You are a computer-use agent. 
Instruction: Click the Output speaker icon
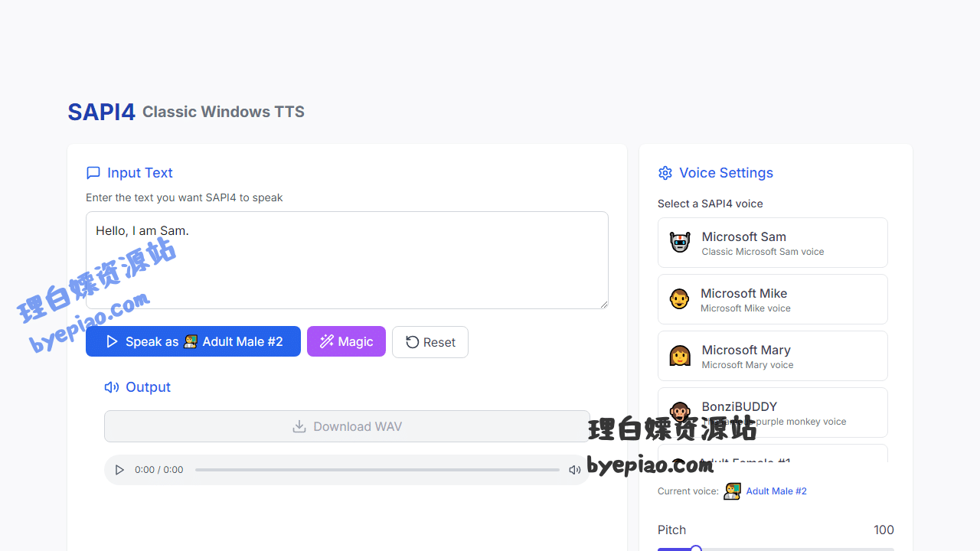tap(112, 387)
